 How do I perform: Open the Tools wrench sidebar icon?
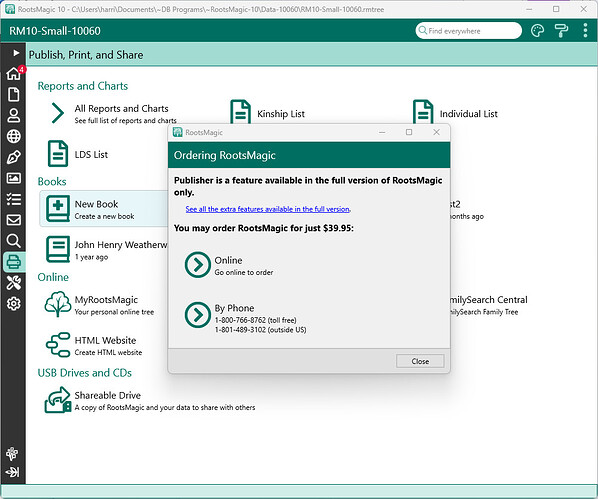click(x=14, y=283)
